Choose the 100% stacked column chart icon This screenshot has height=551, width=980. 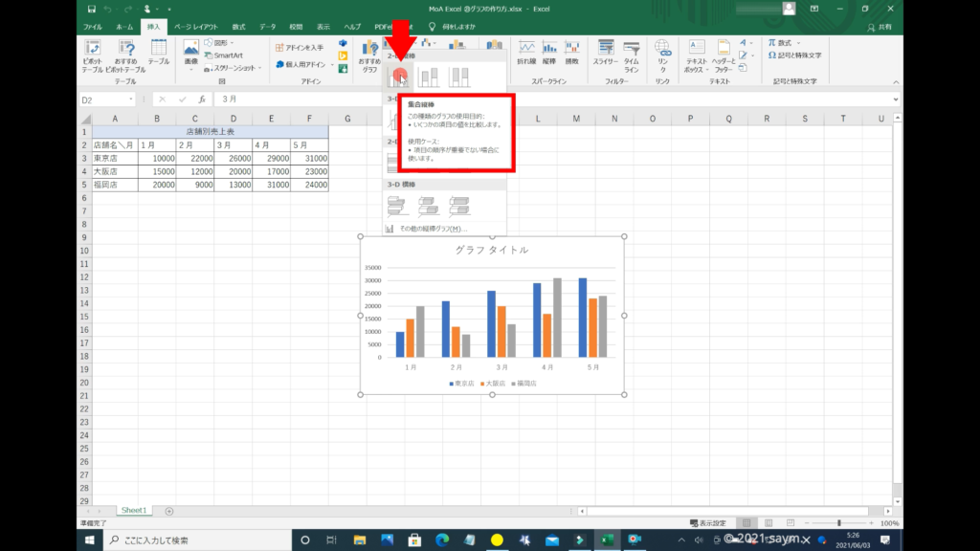click(458, 77)
